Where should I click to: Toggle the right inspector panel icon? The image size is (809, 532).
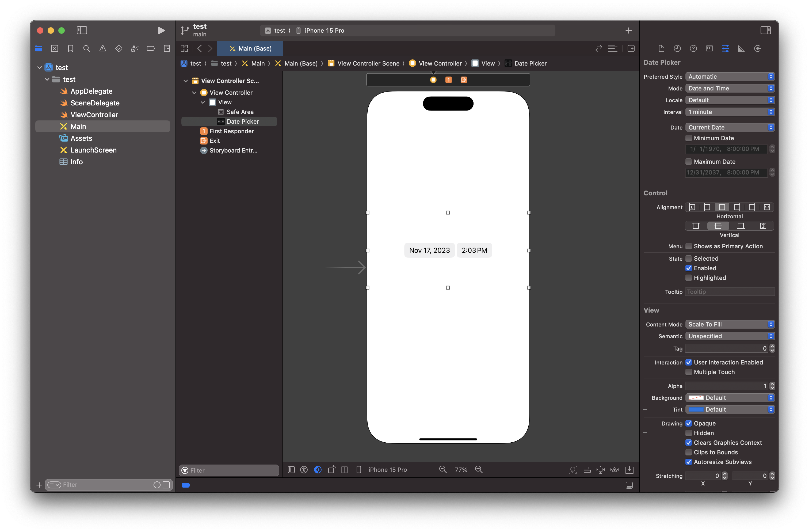coord(765,31)
